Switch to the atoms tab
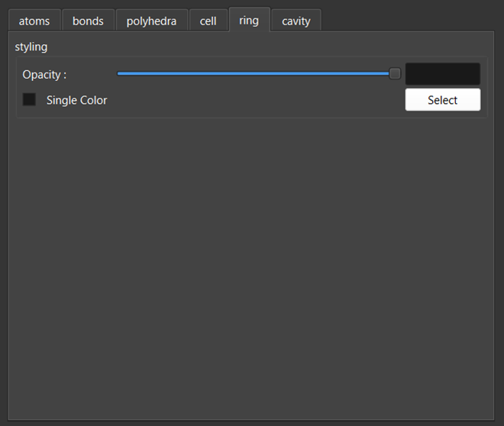This screenshot has height=426, width=504. [34, 21]
